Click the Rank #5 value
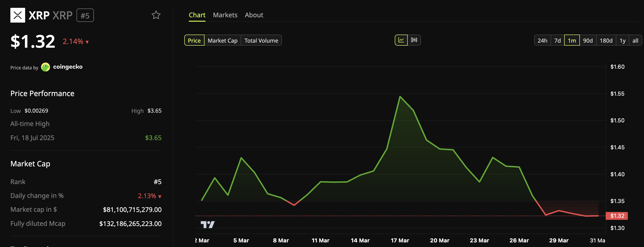 [157, 182]
